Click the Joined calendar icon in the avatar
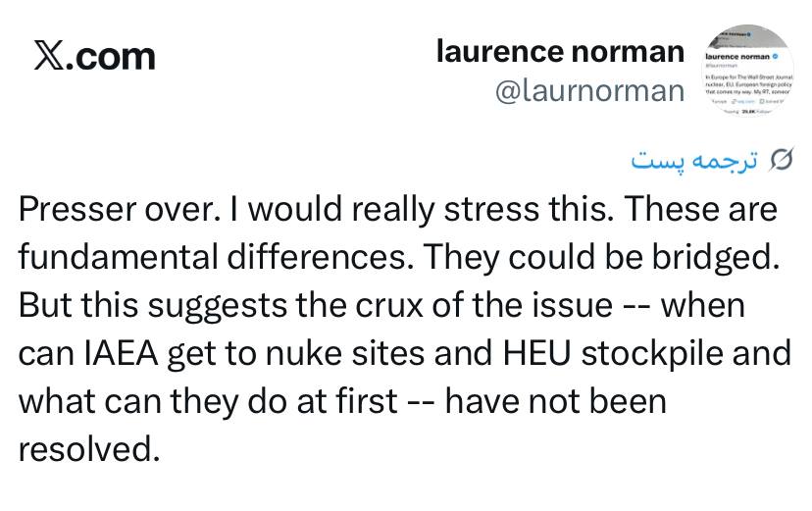This screenshot has height=511, width=812. click(762, 101)
